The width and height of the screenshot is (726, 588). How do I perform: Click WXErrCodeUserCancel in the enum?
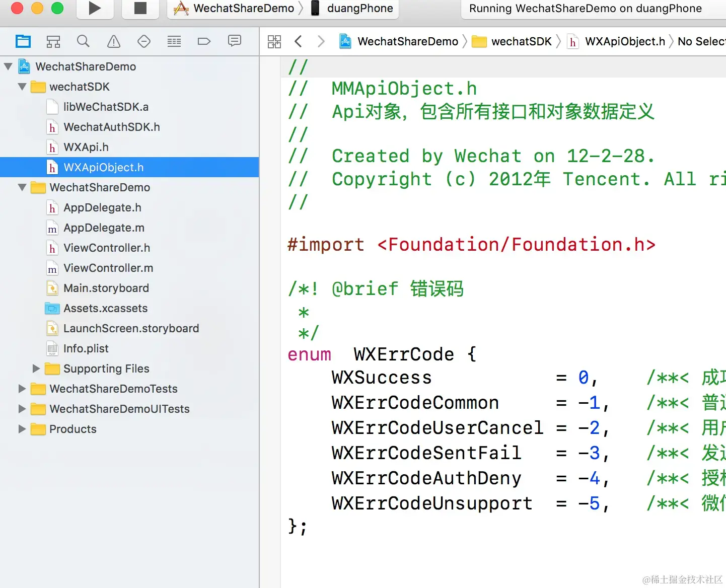[438, 428]
